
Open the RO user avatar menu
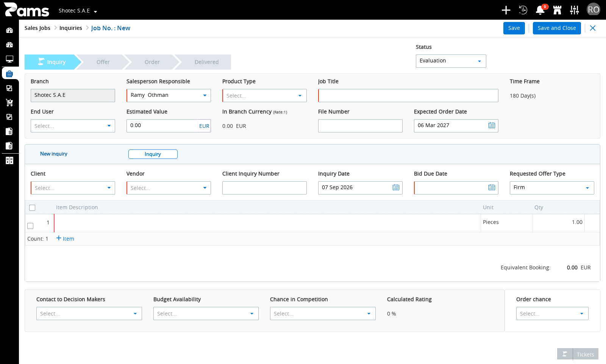(594, 9)
